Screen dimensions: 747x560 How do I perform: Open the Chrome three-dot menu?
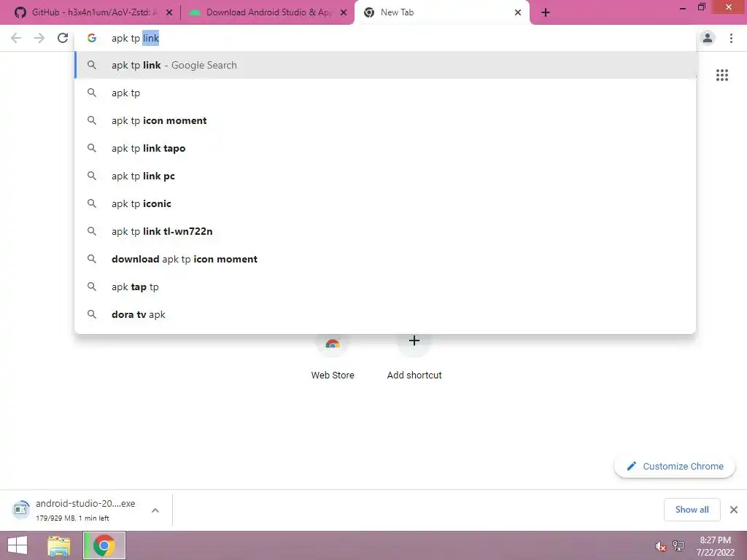[x=731, y=38]
